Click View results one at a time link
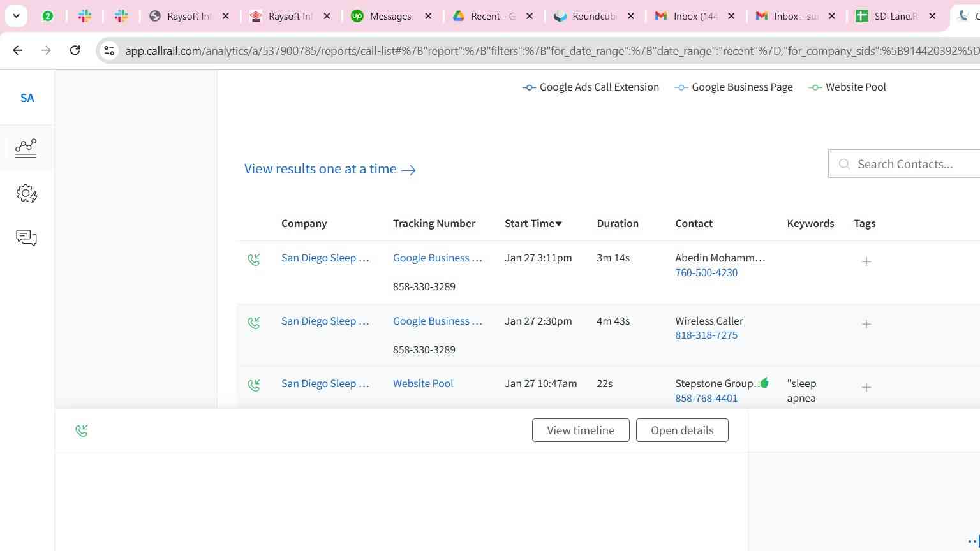Screen dimensions: 980x551 330,169
